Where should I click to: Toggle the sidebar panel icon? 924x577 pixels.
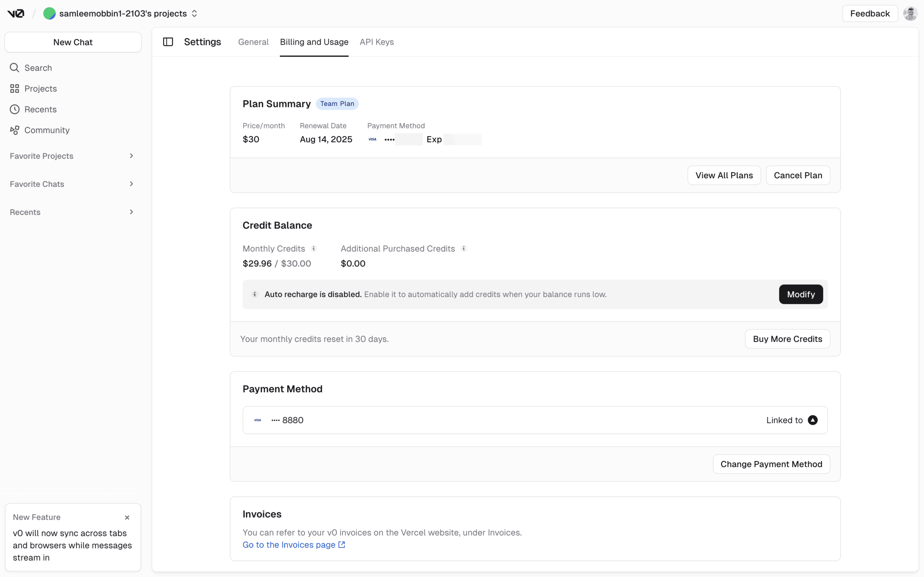(x=168, y=42)
